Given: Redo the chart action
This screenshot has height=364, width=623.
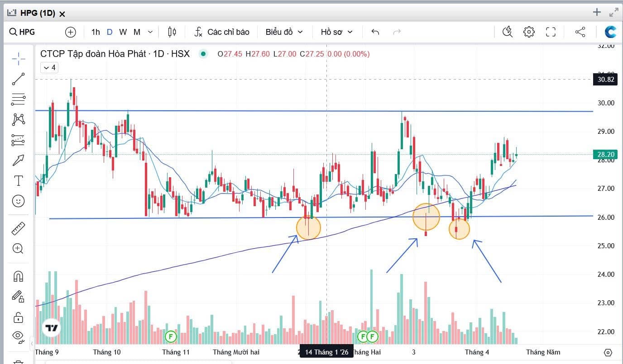Looking at the screenshot, I should 397,32.
